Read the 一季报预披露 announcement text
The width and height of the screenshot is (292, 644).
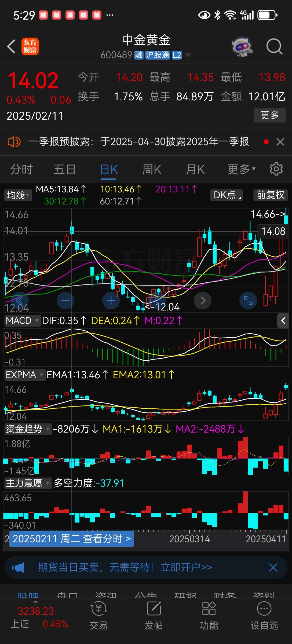139,142
